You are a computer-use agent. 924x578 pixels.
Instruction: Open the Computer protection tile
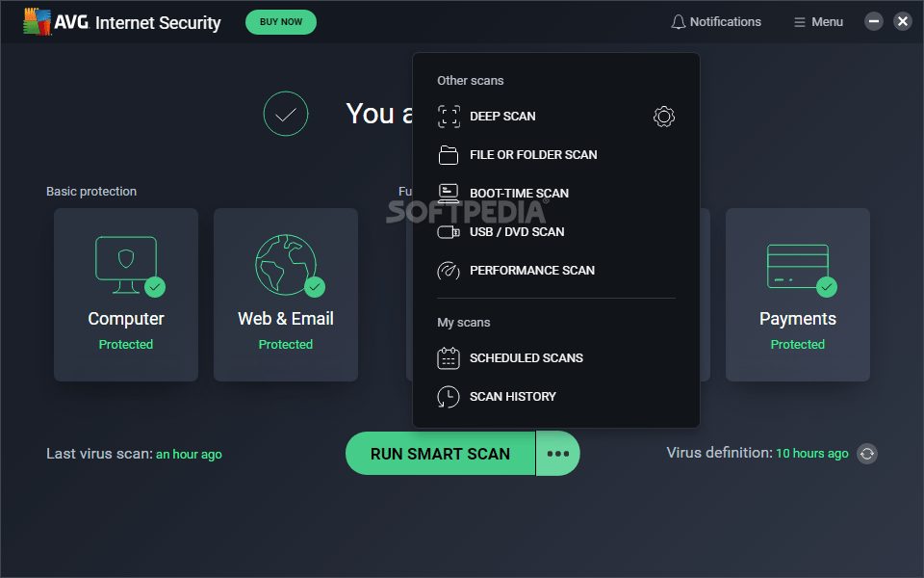(x=126, y=295)
